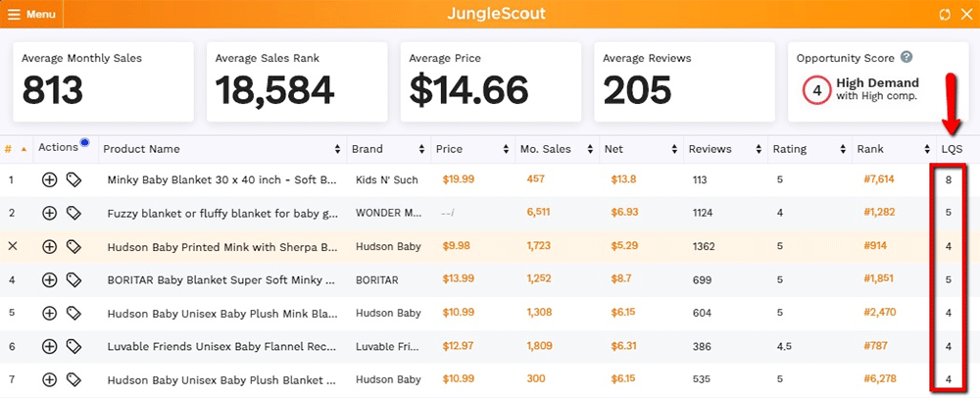The image size is (980, 398).
Task: Sort by Rank column header
Action: 870,149
